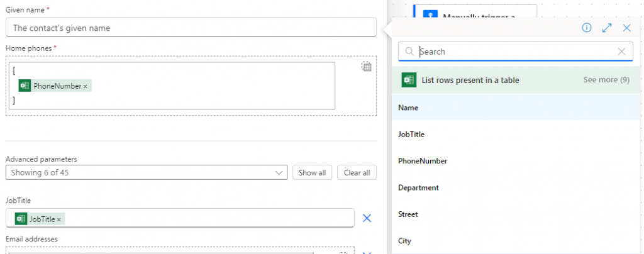Insert Department dynamic content
The height and width of the screenshot is (254, 644).
[x=418, y=187]
